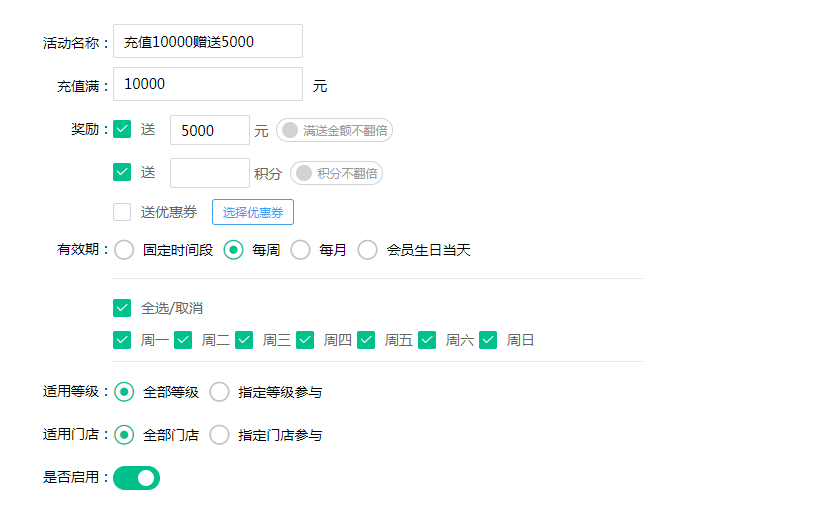Screen dimensions: 821x526
Task: Uncheck the 全选/取消 checkbox
Action: point(123,308)
